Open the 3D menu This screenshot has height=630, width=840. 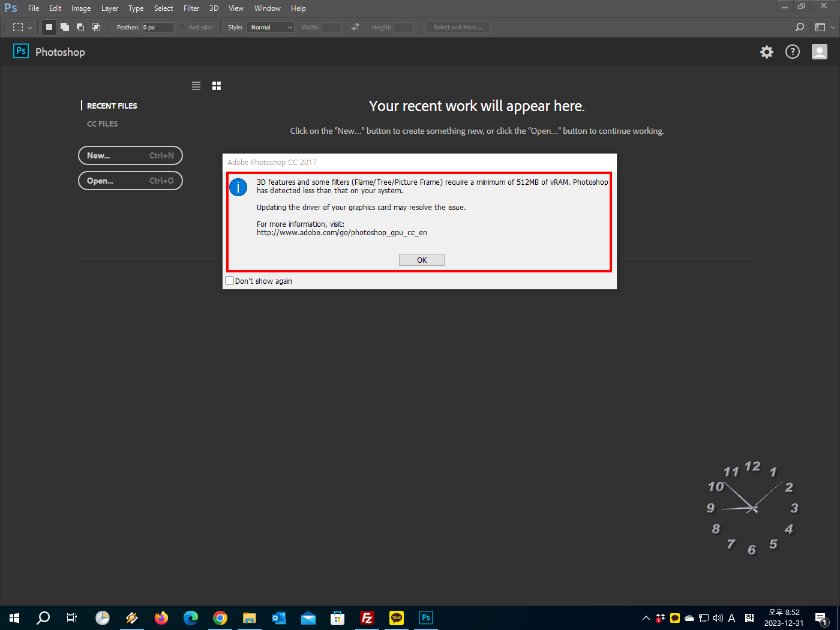tap(214, 8)
